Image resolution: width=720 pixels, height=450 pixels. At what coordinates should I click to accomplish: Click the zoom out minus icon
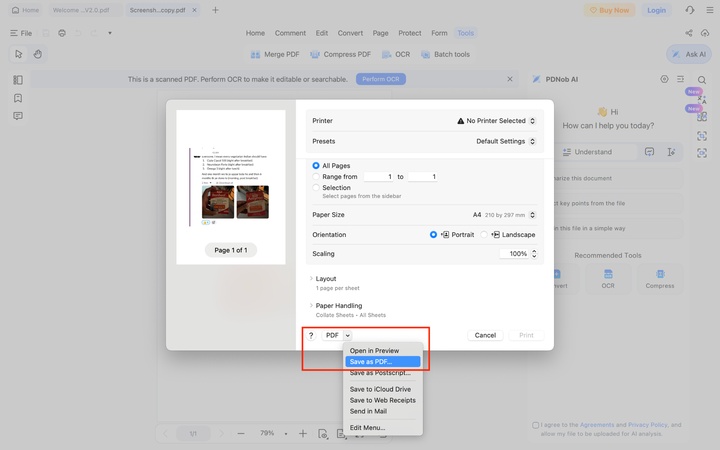[241, 433]
